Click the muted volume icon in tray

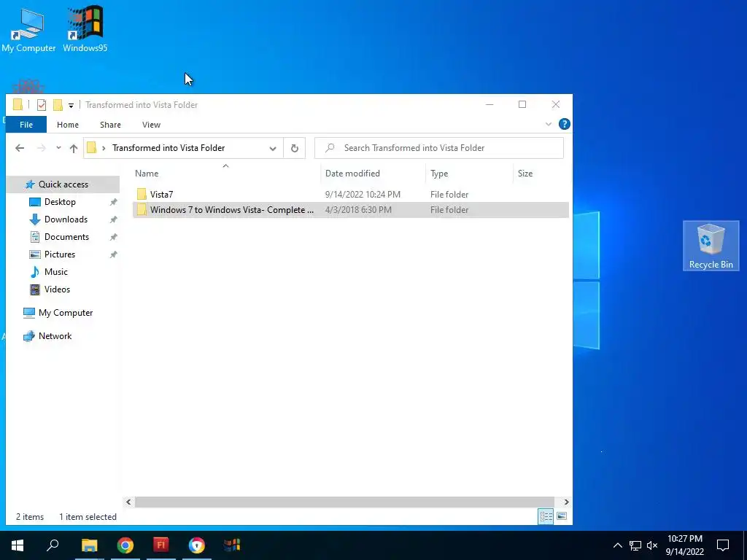[652, 545]
